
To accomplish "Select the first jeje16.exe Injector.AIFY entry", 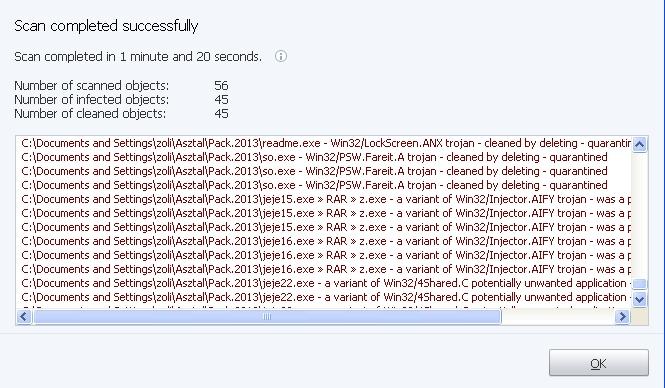I will [x=326, y=241].
